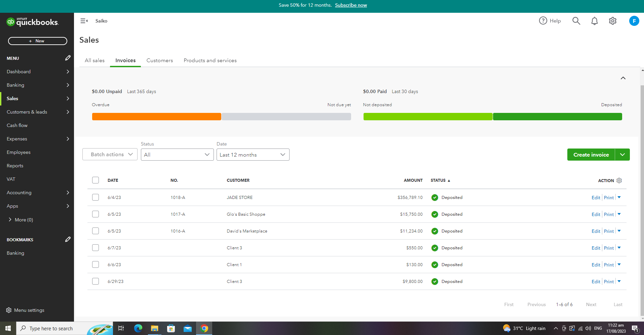
Task: Click the grey Not due yet bar
Action: click(286, 117)
